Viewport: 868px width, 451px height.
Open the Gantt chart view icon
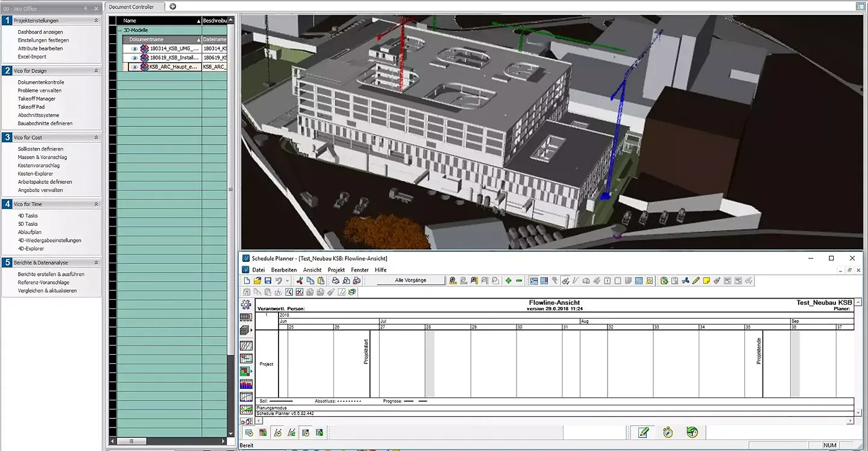[246, 358]
